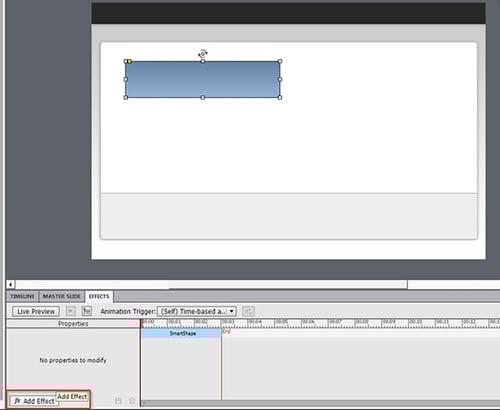Click the dropdown arrow of Time-based animation
This screenshot has width=500, height=410.
click(231, 311)
